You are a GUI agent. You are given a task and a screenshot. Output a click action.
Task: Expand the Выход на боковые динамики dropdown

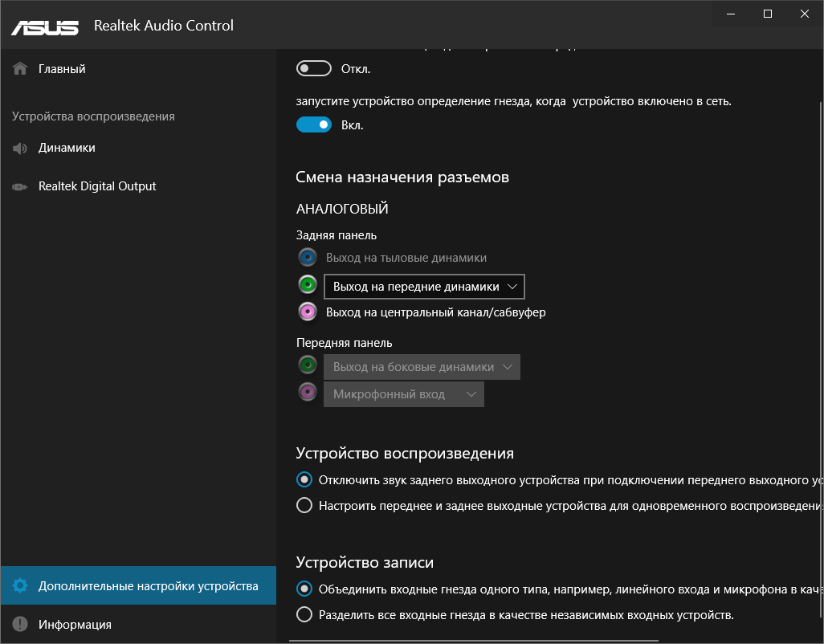[x=422, y=367]
